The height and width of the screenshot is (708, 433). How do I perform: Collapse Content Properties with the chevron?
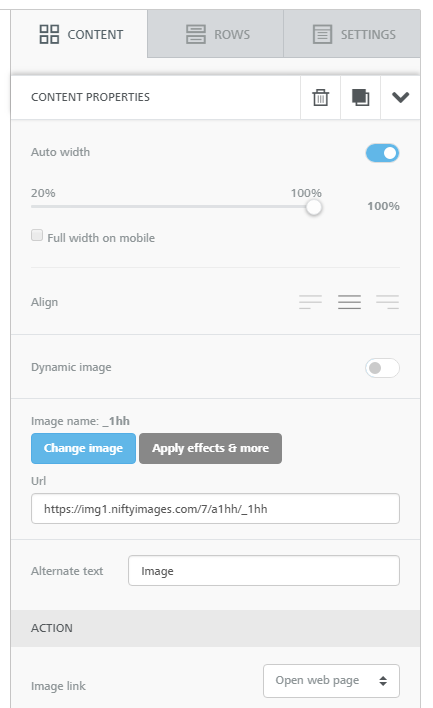[400, 97]
